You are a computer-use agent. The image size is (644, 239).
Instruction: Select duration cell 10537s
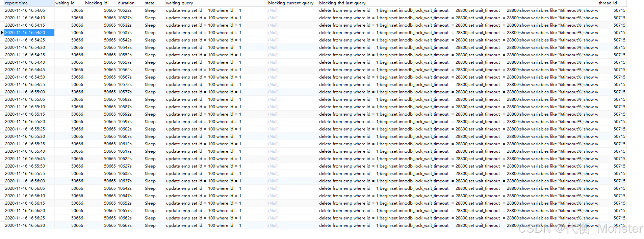pos(130,33)
